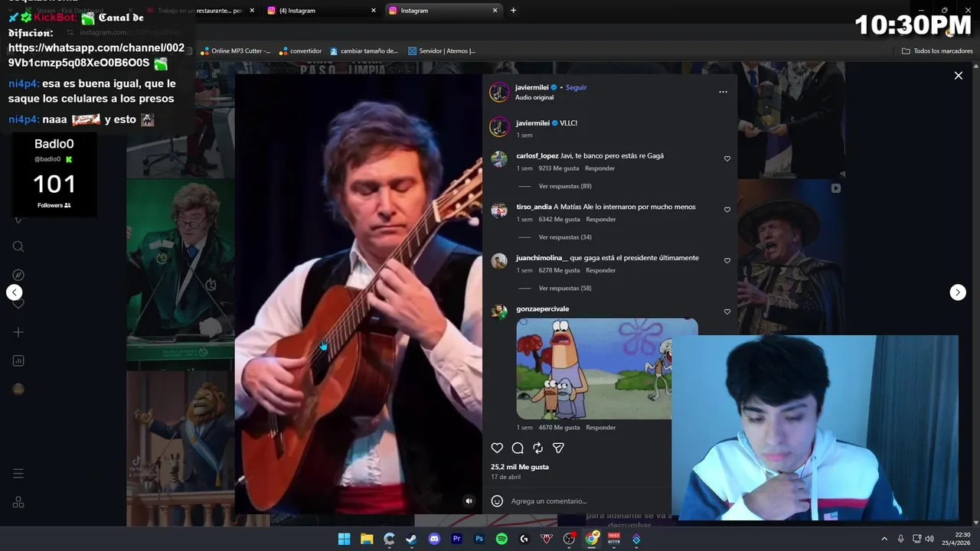The height and width of the screenshot is (551, 980).
Task: Expand Ver respuestas (89)
Action: click(x=565, y=186)
